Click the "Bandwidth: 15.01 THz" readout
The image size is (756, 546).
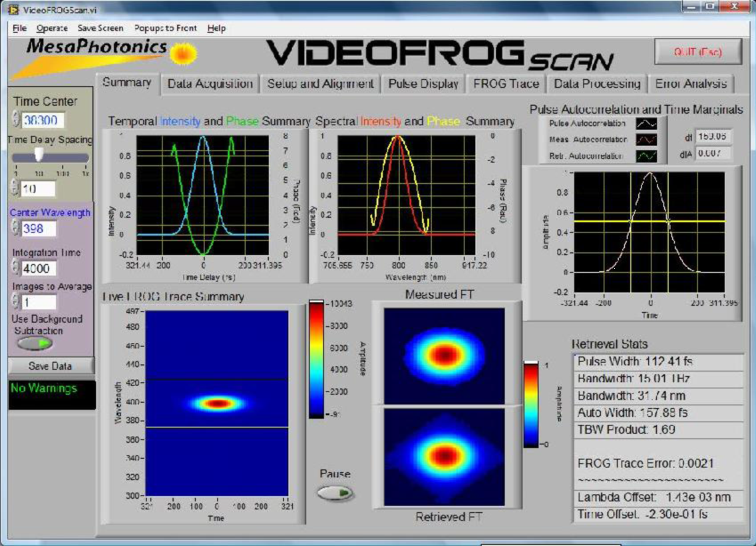(x=658, y=379)
